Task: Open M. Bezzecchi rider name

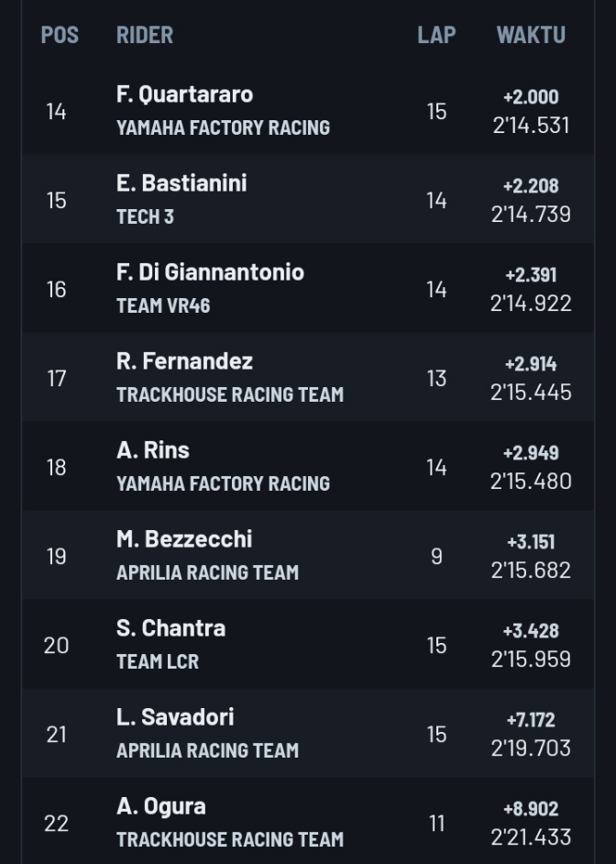Action: [x=184, y=539]
